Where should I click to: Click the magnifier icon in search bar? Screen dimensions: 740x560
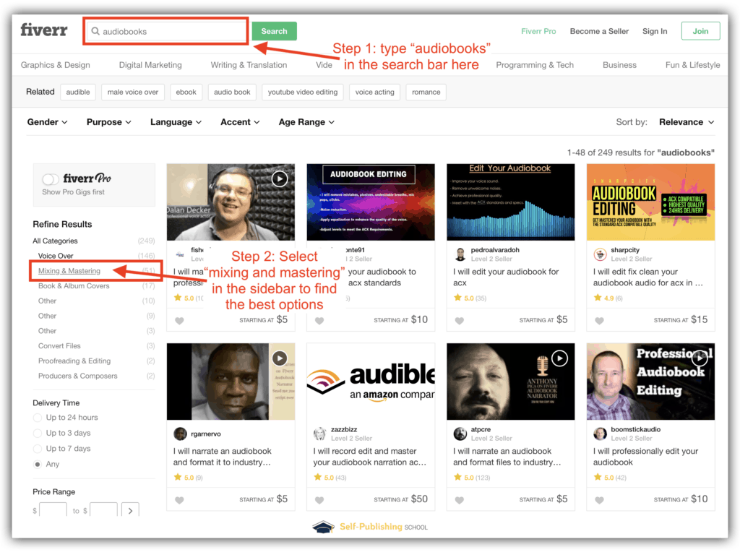tap(95, 31)
